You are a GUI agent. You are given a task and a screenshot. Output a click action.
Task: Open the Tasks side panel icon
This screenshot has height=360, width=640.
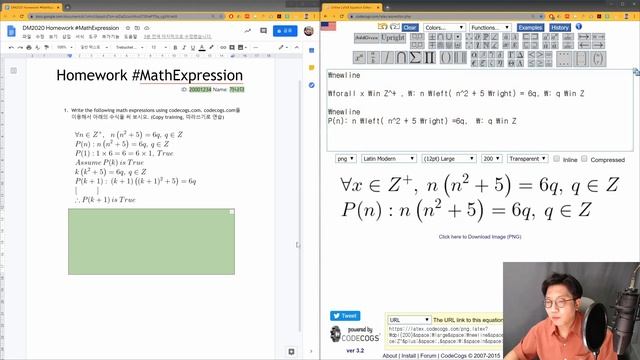[x=311, y=85]
